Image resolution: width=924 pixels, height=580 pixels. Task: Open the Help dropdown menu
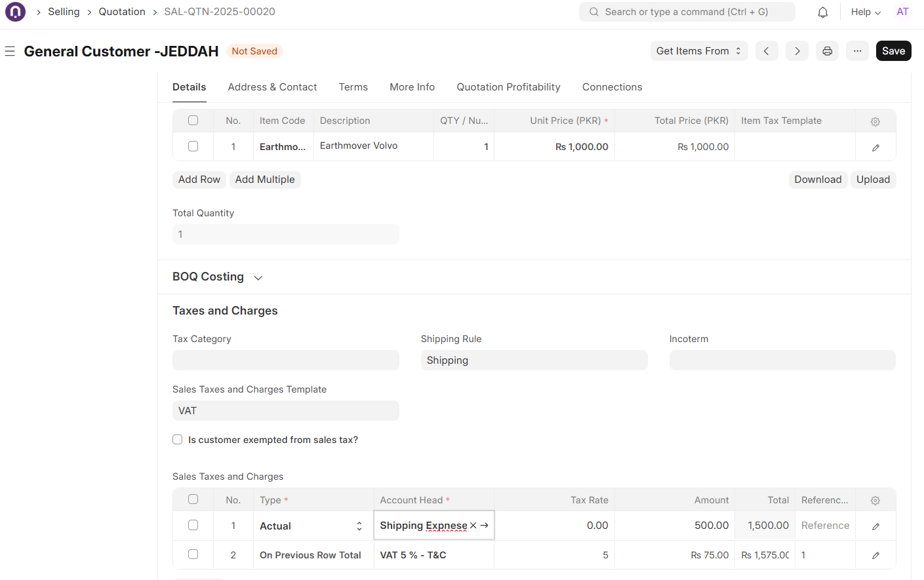click(865, 12)
